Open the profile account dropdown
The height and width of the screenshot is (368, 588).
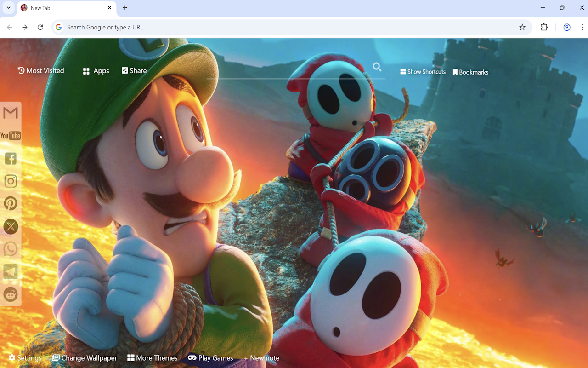coord(566,27)
